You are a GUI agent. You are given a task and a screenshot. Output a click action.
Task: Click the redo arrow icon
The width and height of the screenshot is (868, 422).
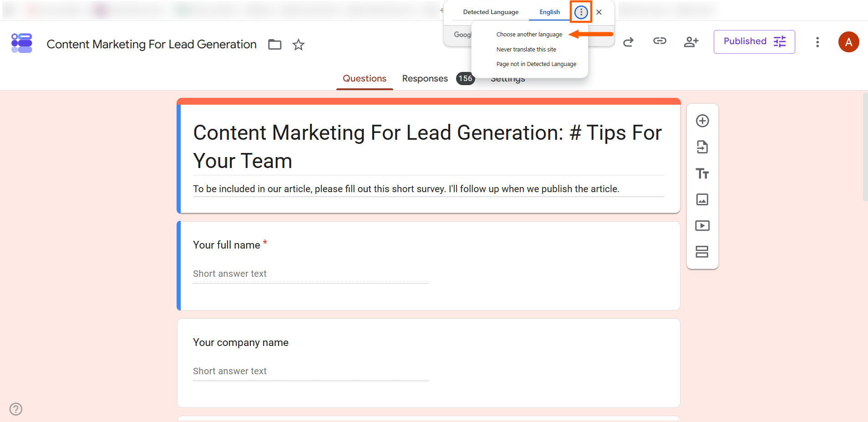(x=629, y=42)
